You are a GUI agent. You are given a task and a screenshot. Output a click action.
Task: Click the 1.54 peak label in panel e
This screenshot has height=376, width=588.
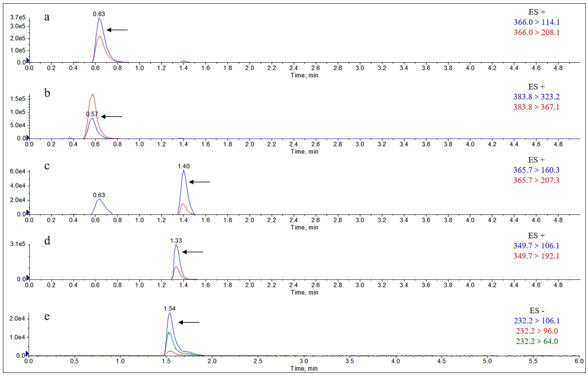point(169,309)
